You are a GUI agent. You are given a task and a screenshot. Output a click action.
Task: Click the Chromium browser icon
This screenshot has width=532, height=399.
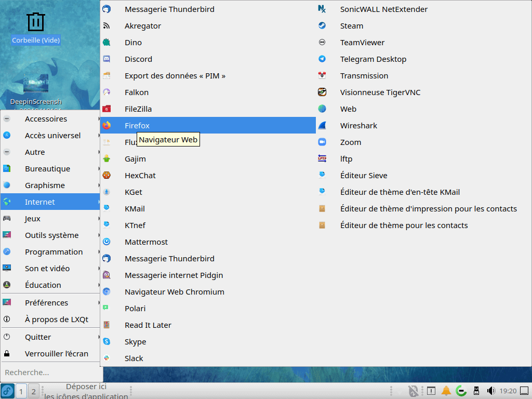coord(107,292)
